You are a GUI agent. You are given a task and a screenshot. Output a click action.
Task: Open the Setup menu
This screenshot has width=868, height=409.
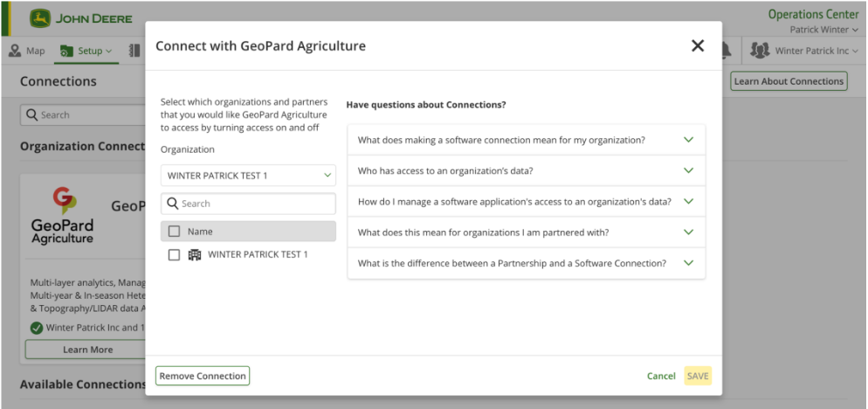tap(86, 51)
